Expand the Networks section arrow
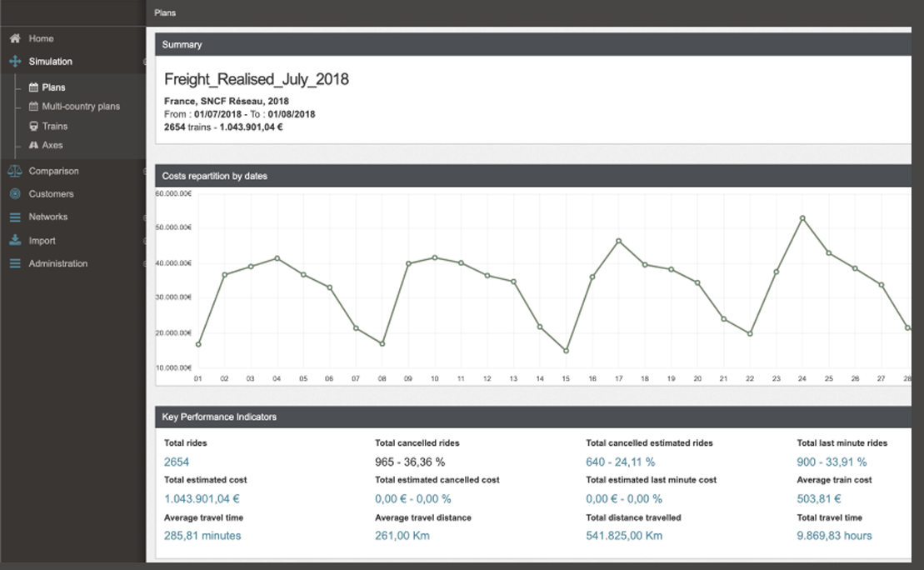The image size is (924, 570). (x=144, y=217)
